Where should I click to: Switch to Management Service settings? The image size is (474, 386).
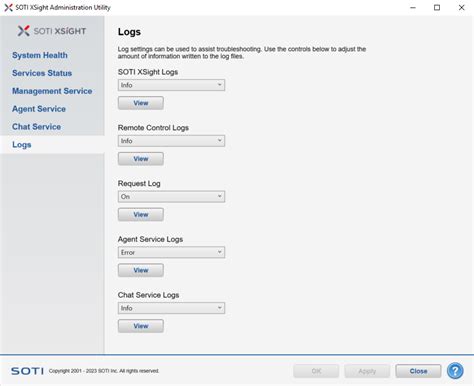(52, 91)
